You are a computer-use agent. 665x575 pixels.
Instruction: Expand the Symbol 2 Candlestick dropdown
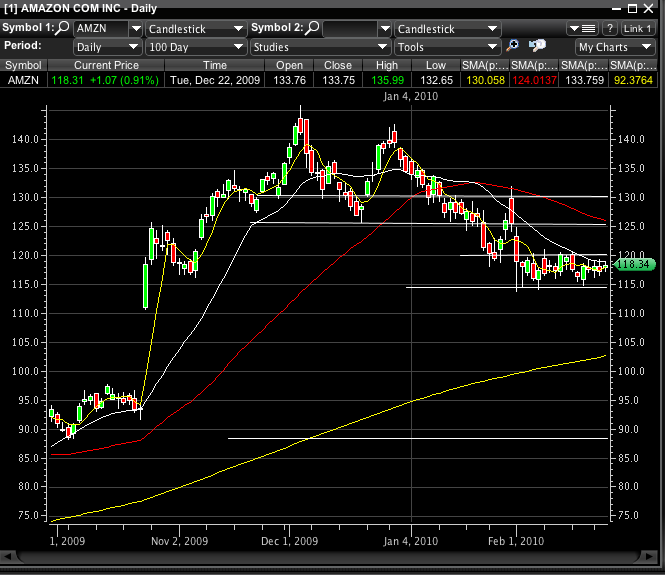[x=446, y=28]
